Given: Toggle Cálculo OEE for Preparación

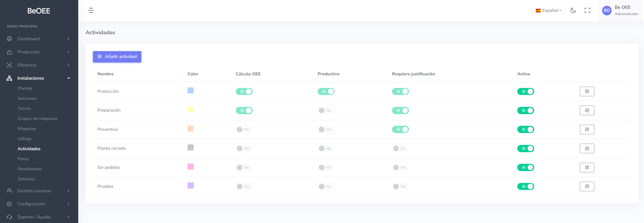Looking at the screenshot, I should tap(244, 110).
